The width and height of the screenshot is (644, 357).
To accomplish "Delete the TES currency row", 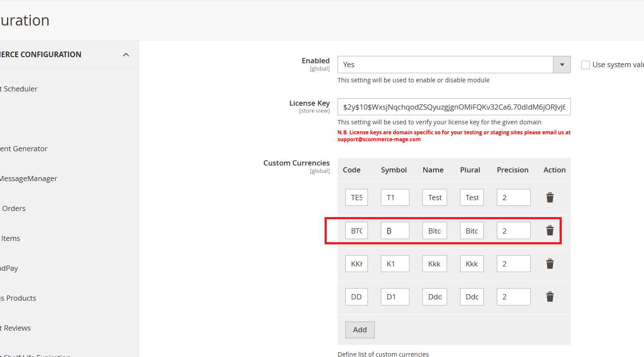I will click(x=550, y=198).
